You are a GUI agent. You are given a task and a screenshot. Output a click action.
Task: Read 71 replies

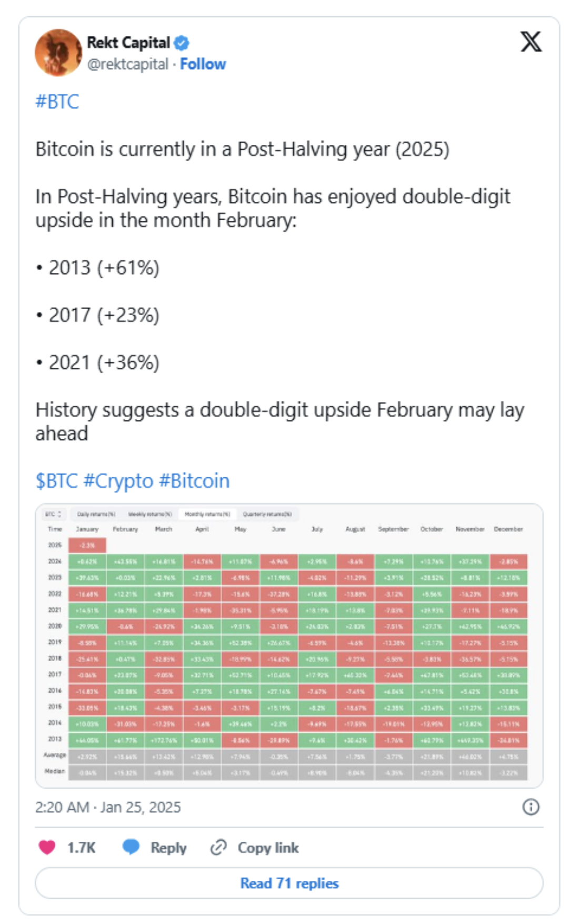(289, 883)
